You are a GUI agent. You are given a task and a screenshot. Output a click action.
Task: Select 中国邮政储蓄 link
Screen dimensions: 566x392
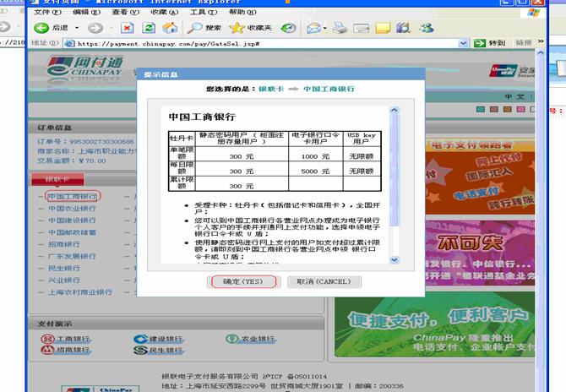(x=72, y=232)
